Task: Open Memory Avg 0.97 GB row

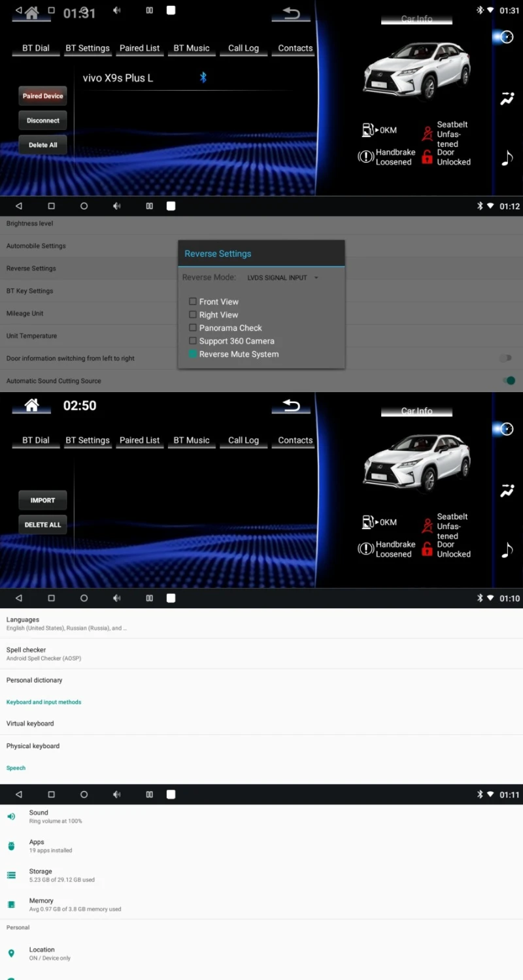Action: (261, 905)
